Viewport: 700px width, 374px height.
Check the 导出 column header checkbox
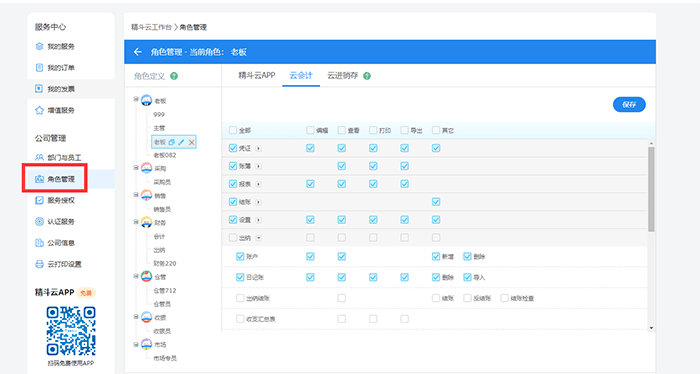click(x=404, y=130)
